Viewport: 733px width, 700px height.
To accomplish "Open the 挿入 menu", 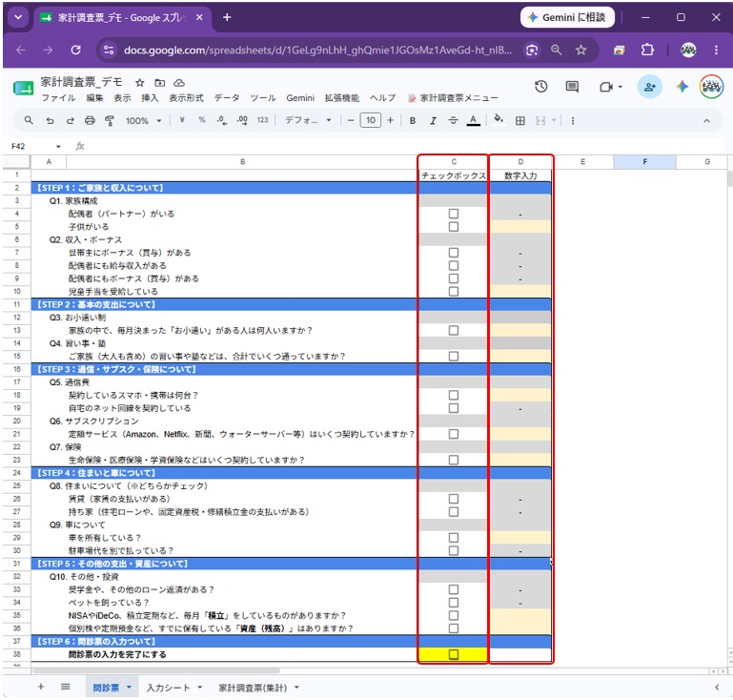I will (x=150, y=97).
